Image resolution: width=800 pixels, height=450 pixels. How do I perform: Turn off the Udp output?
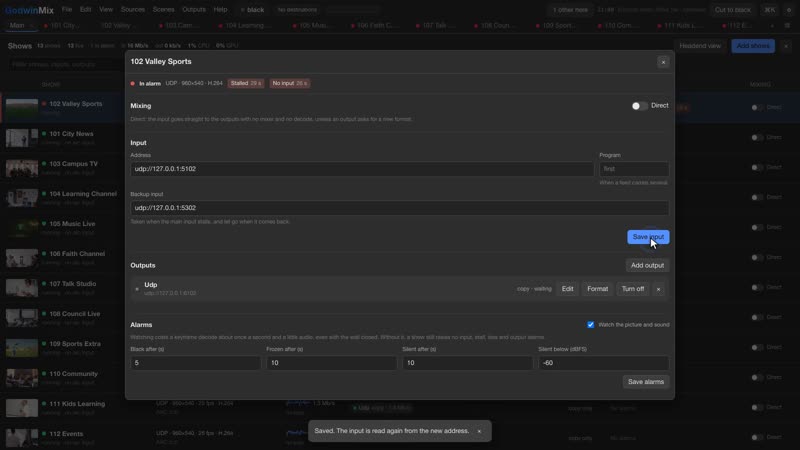[633, 289]
